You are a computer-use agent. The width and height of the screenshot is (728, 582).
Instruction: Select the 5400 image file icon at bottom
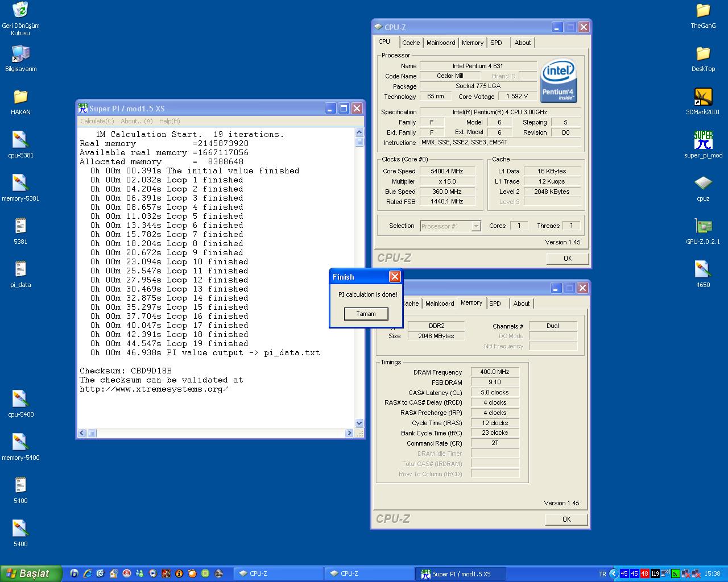click(20, 529)
